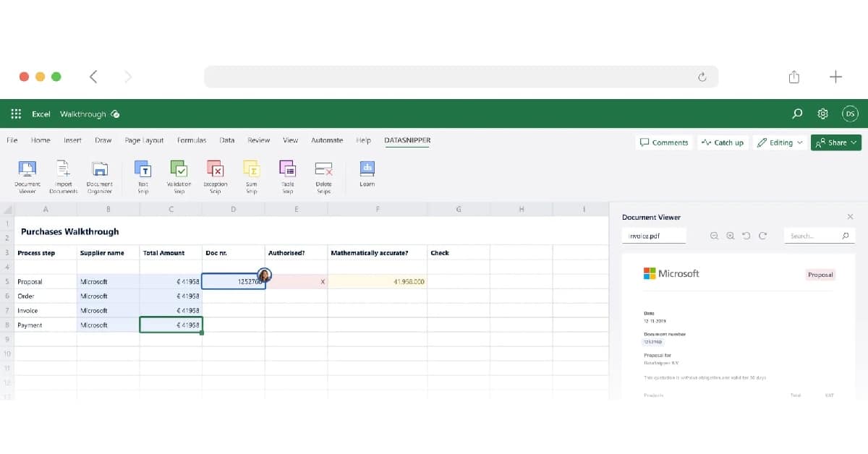Click the saved-to-cloud status icon
This screenshot has height=454, width=868.
[116, 114]
